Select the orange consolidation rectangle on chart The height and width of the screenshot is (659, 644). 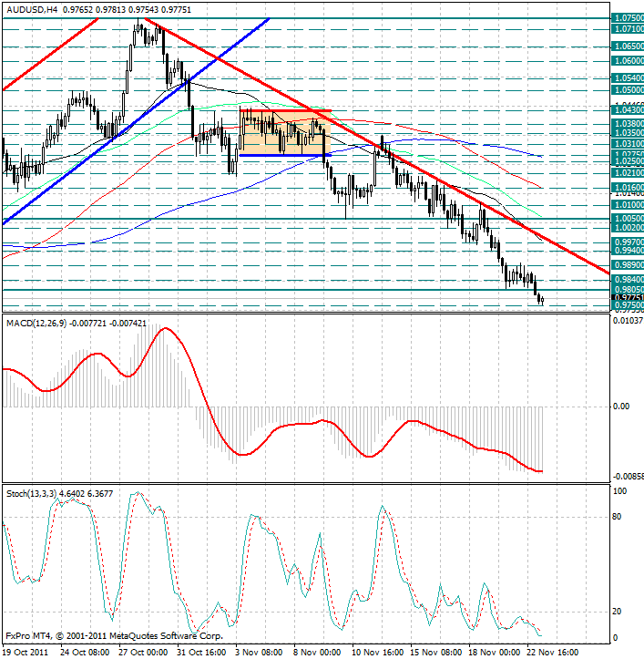point(285,133)
